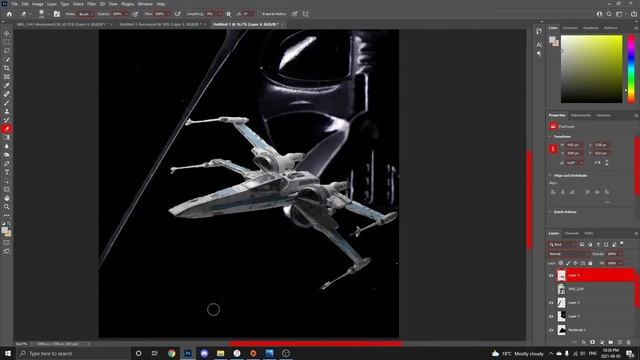
Task: Open Windows Start menu
Action: 8,353
